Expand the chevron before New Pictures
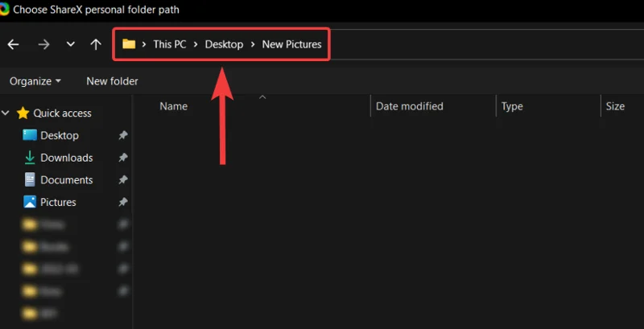 click(253, 44)
